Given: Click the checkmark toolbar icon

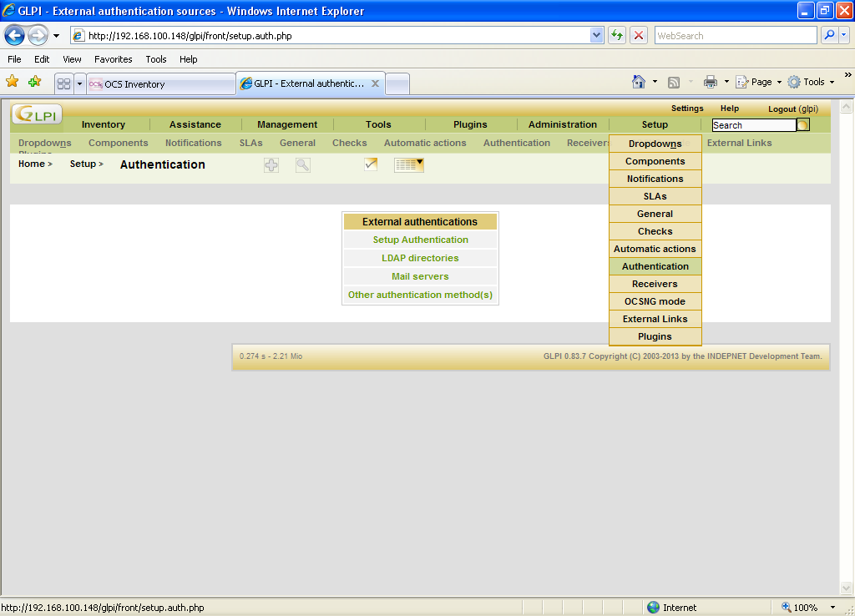Looking at the screenshot, I should (x=371, y=164).
